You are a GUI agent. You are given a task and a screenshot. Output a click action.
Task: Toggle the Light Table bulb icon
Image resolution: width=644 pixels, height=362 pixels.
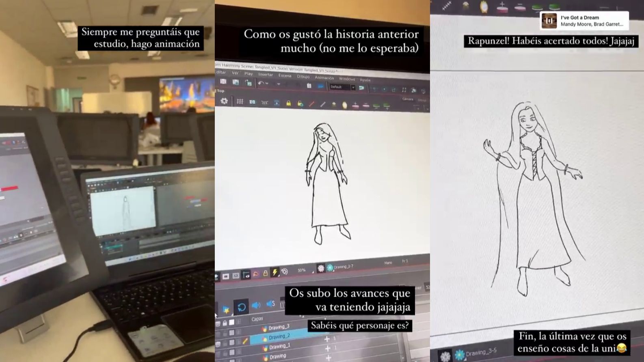[334, 104]
